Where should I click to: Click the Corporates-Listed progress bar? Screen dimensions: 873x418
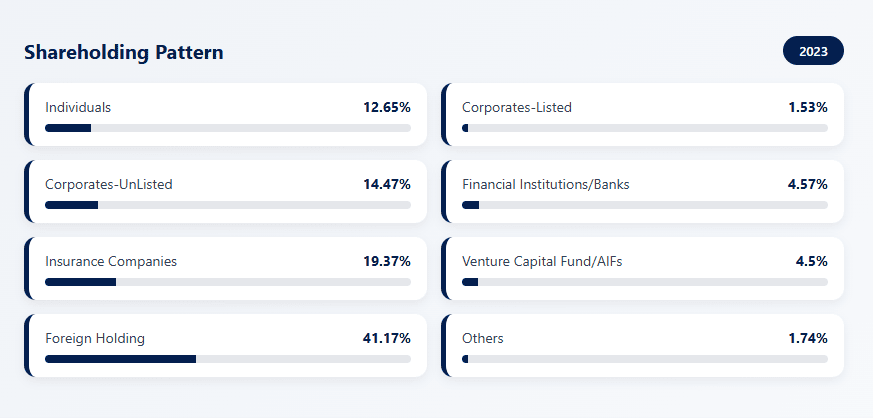(645, 128)
